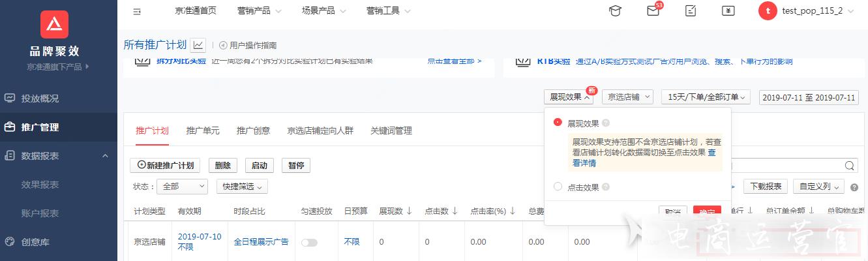Expand 京准通旗下产品 switcher

point(58,67)
